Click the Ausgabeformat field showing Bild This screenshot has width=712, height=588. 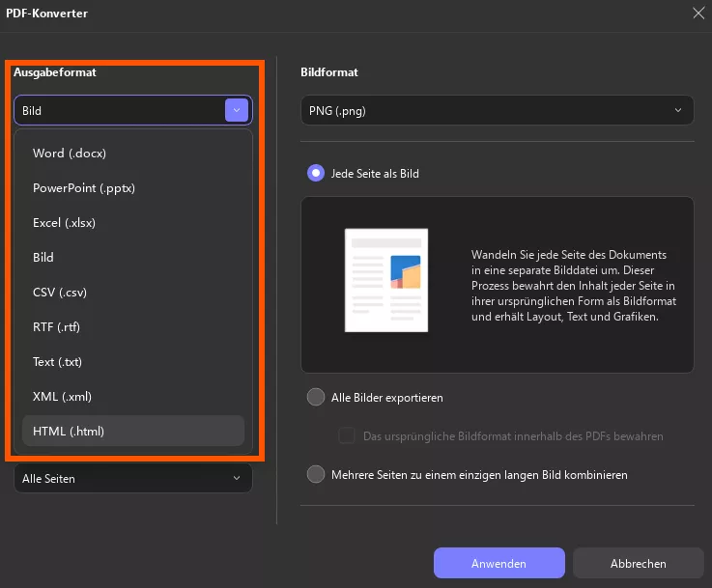coord(133,110)
